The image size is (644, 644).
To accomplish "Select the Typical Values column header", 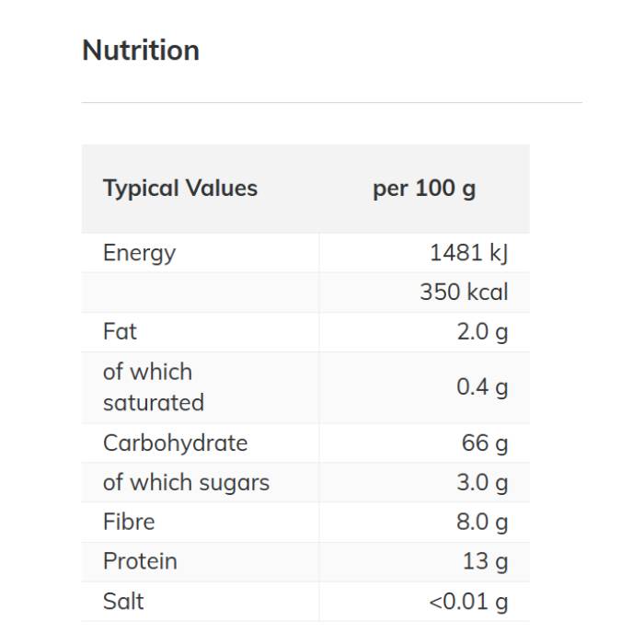I will tap(180, 189).
